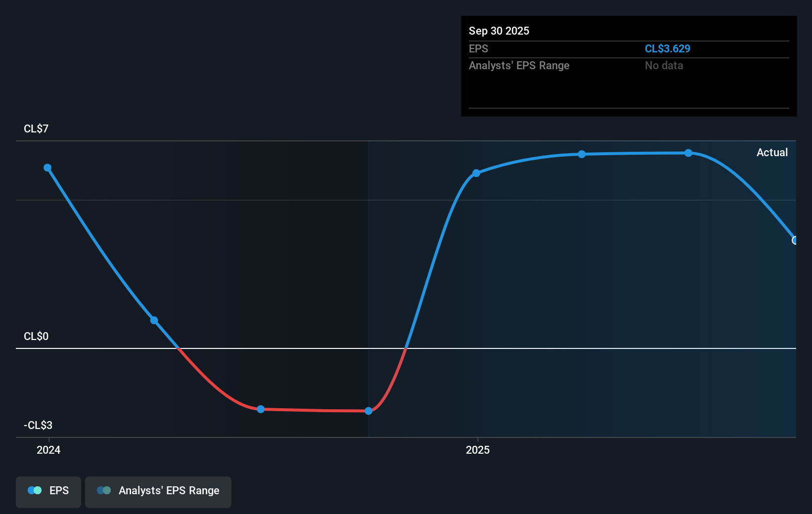Select the second EPS point just above CL$0
Screen dimensions: 812x514
(154, 320)
